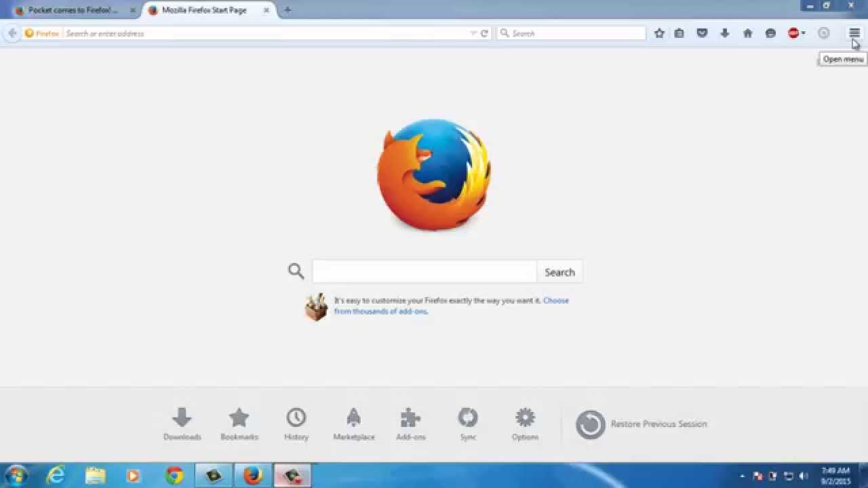Open Choose from thousands of add-ons link

tap(451, 306)
